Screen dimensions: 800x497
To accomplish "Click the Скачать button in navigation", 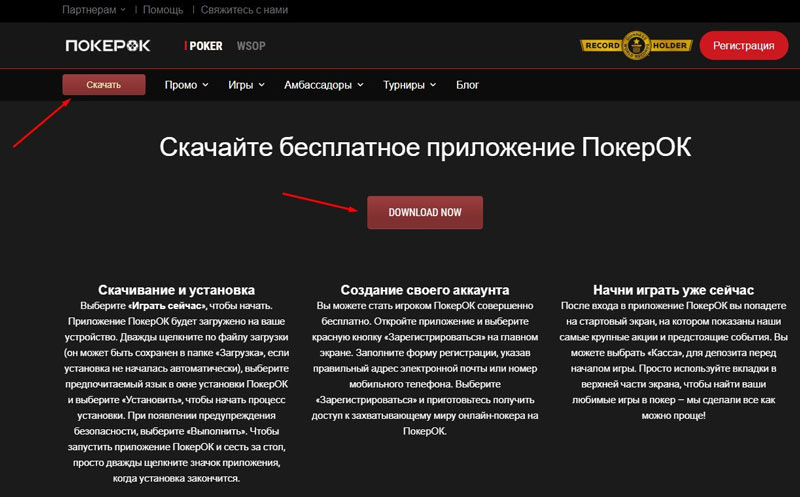I will (x=104, y=85).
